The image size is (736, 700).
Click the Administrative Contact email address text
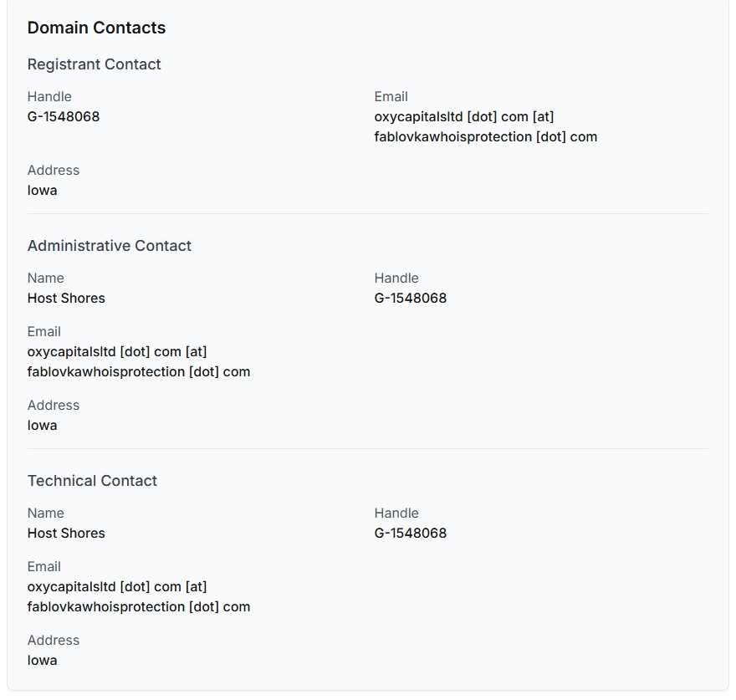(139, 361)
